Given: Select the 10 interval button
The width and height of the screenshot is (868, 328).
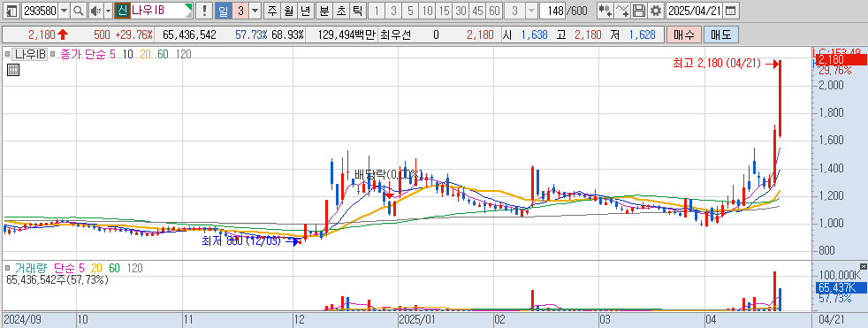Looking at the screenshot, I should coord(427,10).
